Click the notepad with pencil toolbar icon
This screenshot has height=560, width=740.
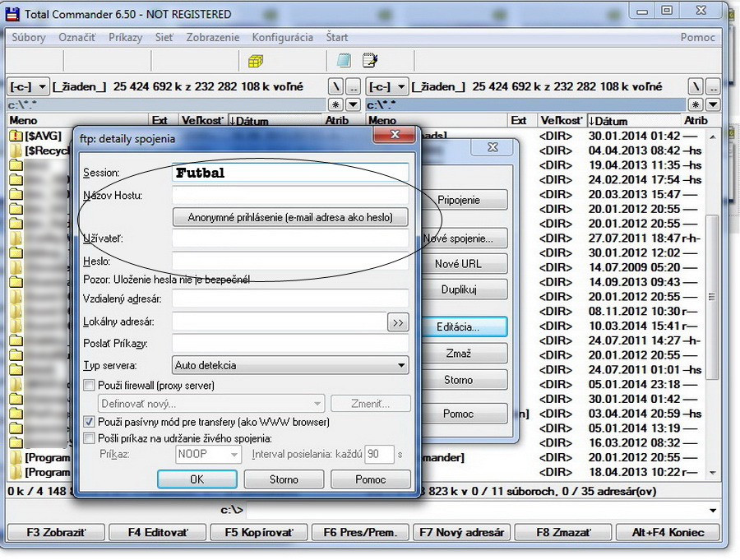[x=370, y=60]
